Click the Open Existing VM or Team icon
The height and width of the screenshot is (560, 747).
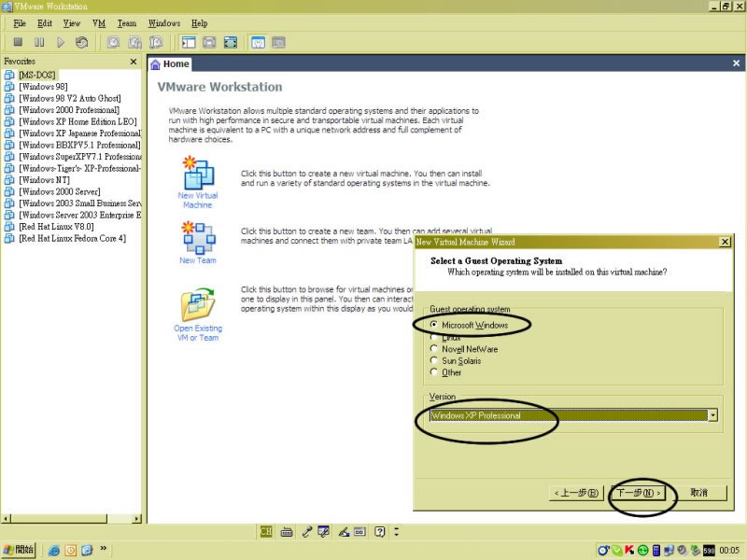coord(198,304)
